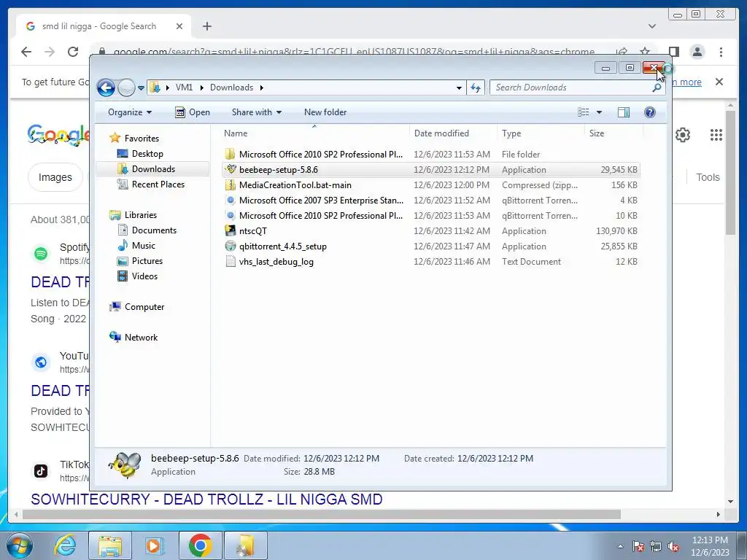Screen dimensions: 747x560
Task: Expand the arrow after VM1 breadcrumb
Action: (x=201, y=87)
